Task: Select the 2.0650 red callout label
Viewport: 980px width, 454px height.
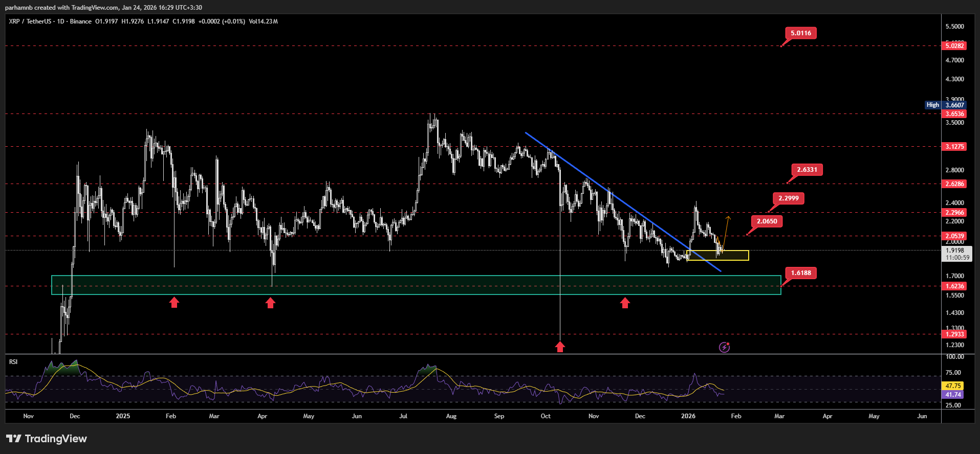Action: tap(767, 221)
